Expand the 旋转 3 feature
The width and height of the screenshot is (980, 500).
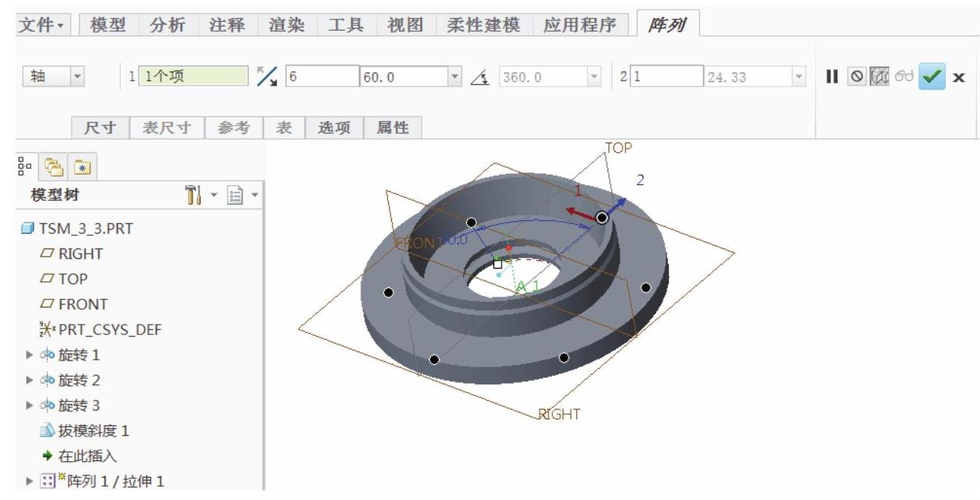click(x=29, y=406)
